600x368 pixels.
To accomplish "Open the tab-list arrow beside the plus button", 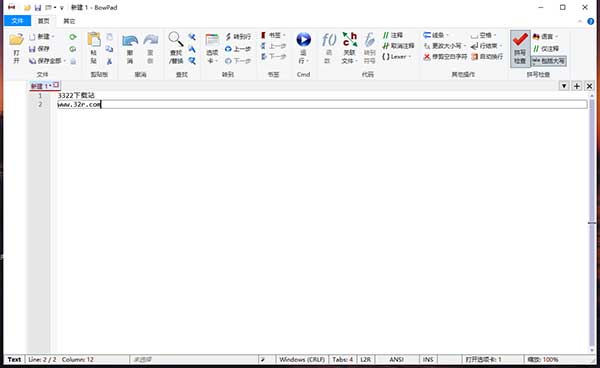I will click(564, 86).
